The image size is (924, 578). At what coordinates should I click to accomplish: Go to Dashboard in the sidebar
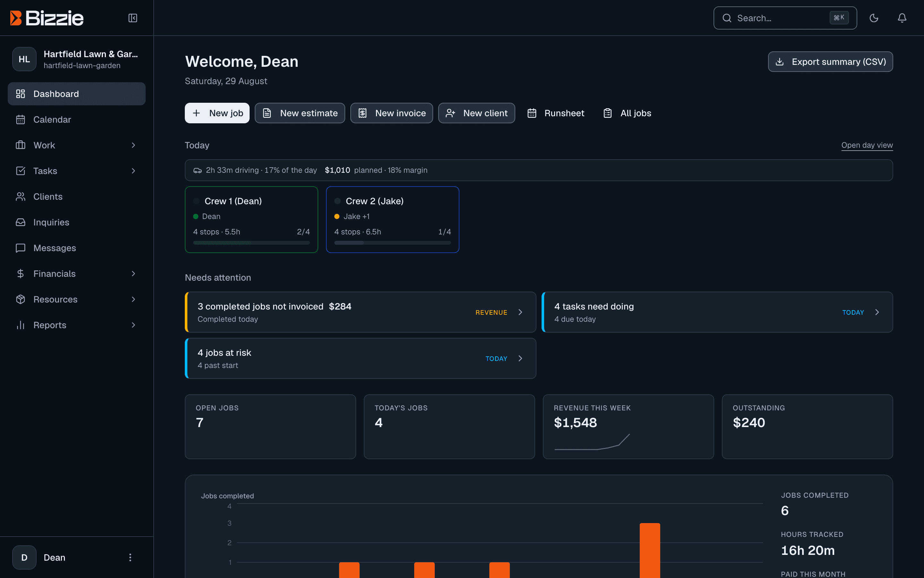pos(77,94)
